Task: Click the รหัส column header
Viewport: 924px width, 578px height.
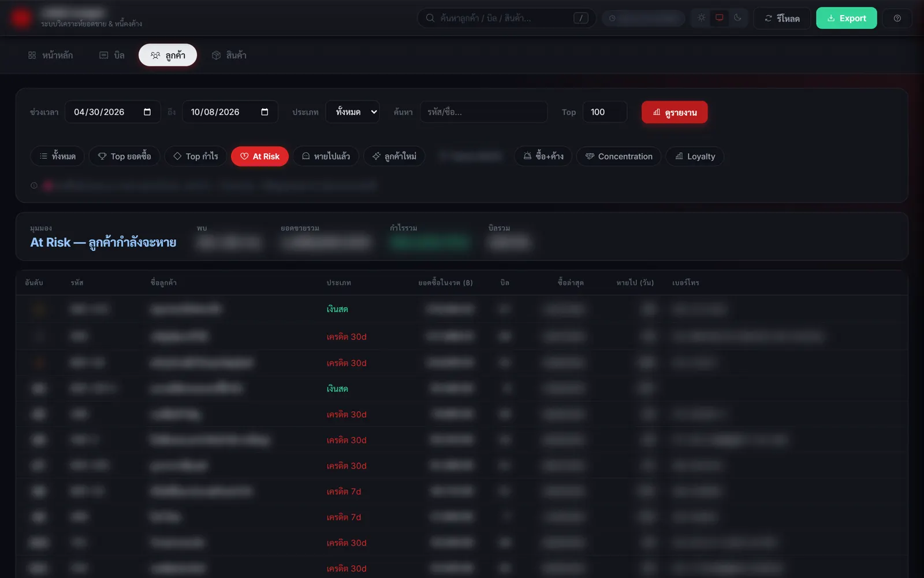Action: tap(77, 283)
